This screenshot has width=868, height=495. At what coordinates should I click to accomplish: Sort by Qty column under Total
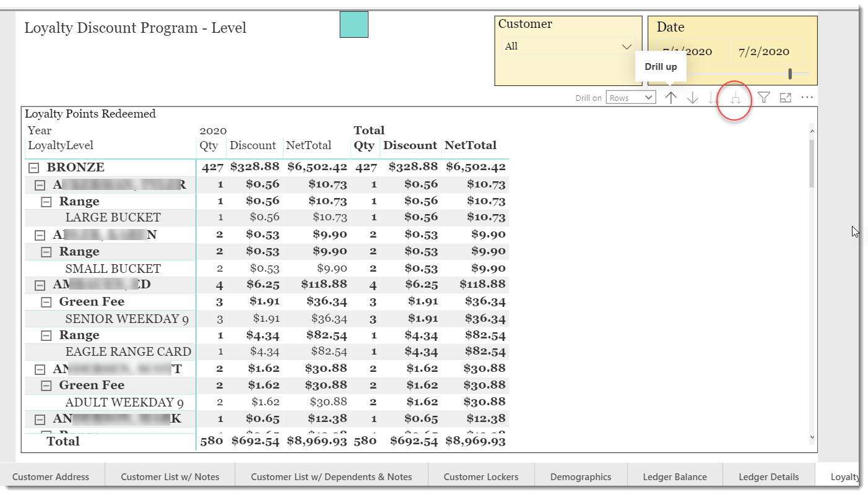[x=364, y=145]
